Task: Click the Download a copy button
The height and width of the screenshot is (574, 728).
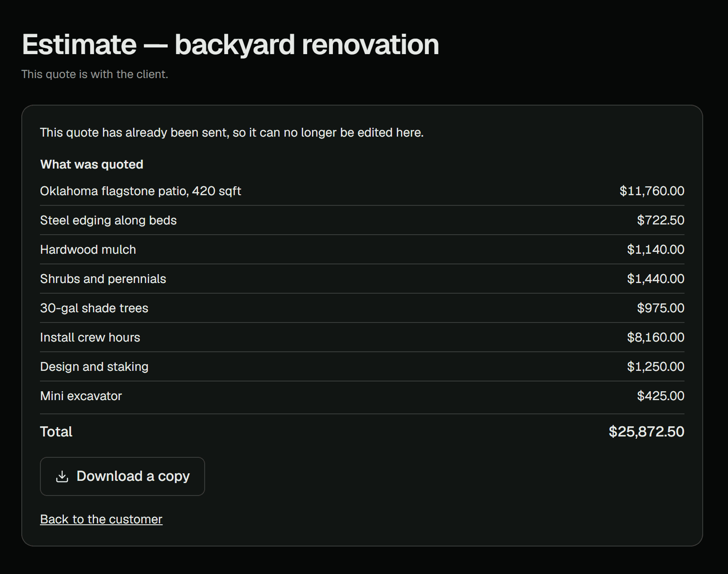Action: click(x=122, y=476)
